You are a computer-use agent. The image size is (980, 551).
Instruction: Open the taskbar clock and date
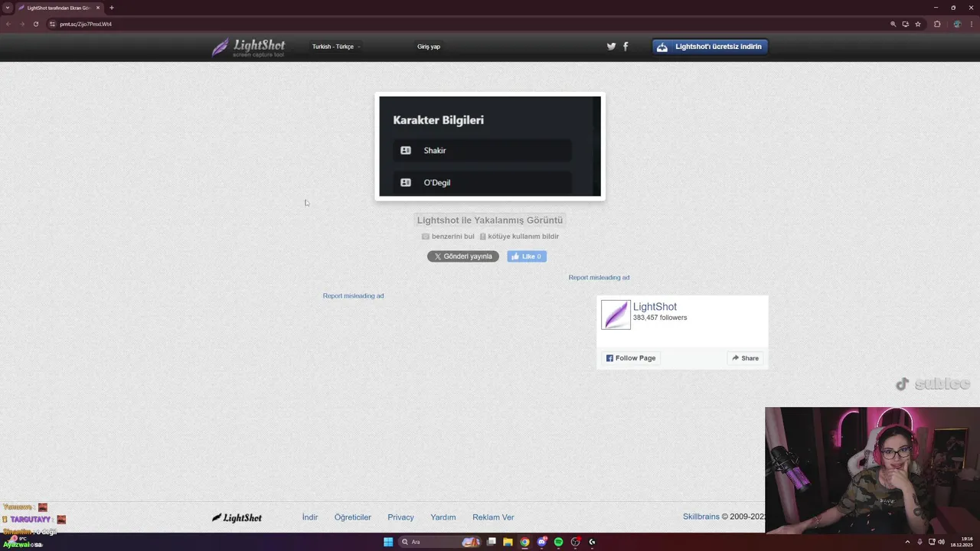(x=962, y=542)
